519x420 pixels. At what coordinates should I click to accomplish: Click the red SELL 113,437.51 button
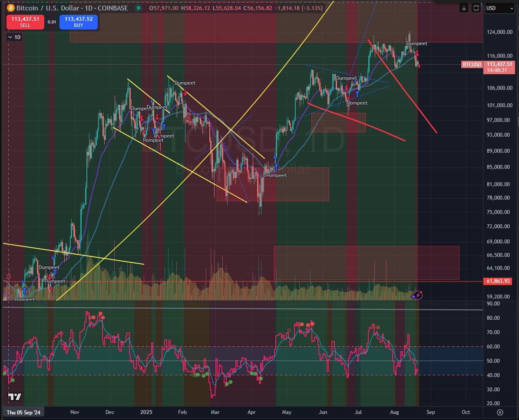click(25, 22)
